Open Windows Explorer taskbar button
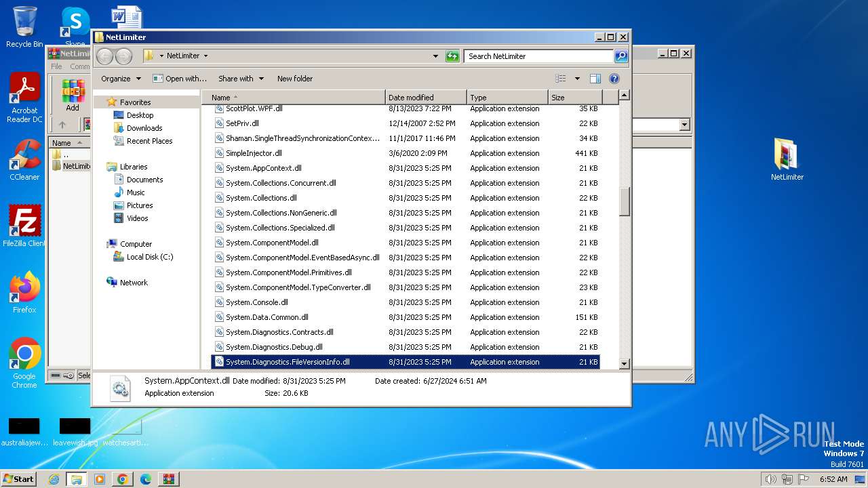Screen dimensions: 868x488 click(x=76, y=479)
